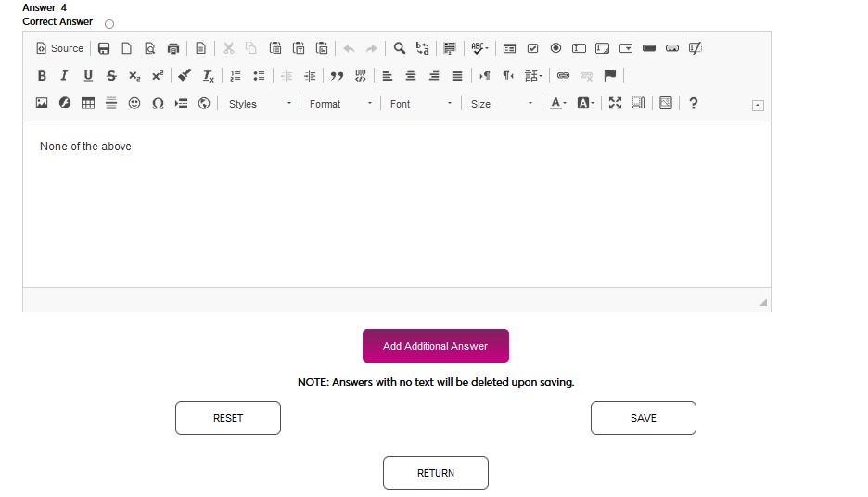Open the Size dropdown

(x=502, y=104)
